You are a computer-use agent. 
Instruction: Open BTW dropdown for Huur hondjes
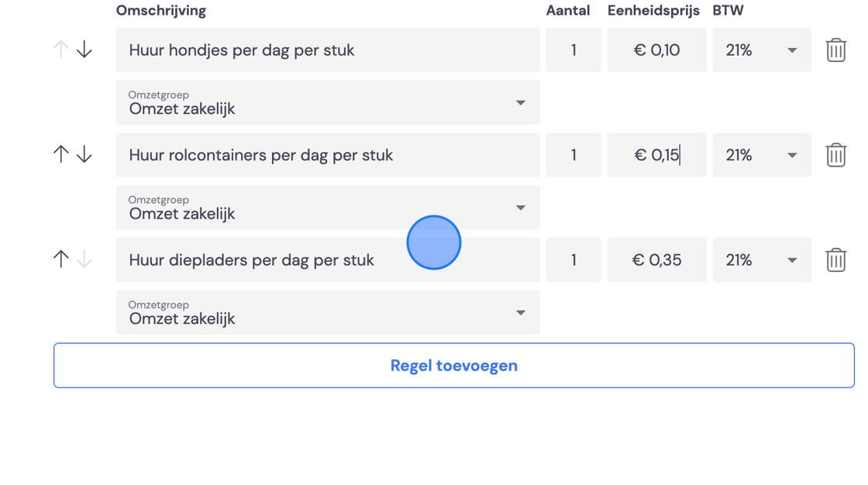click(762, 50)
